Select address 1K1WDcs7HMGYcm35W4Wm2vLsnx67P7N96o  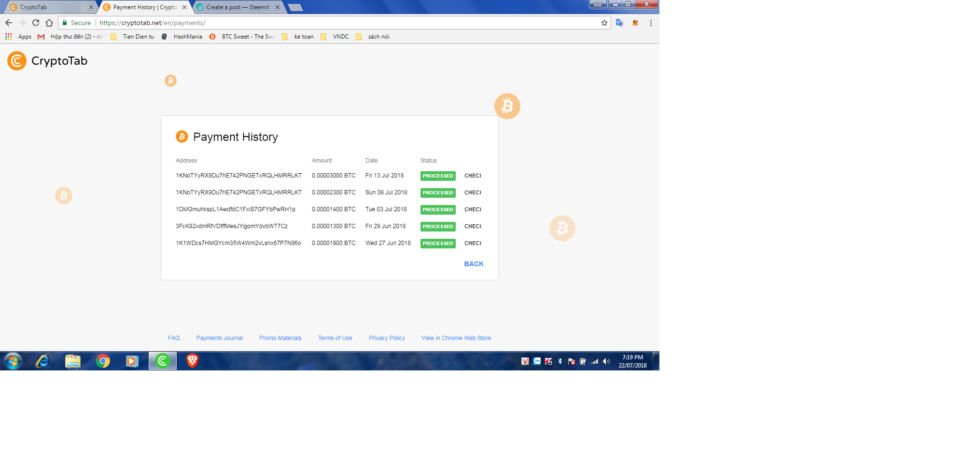coord(238,243)
